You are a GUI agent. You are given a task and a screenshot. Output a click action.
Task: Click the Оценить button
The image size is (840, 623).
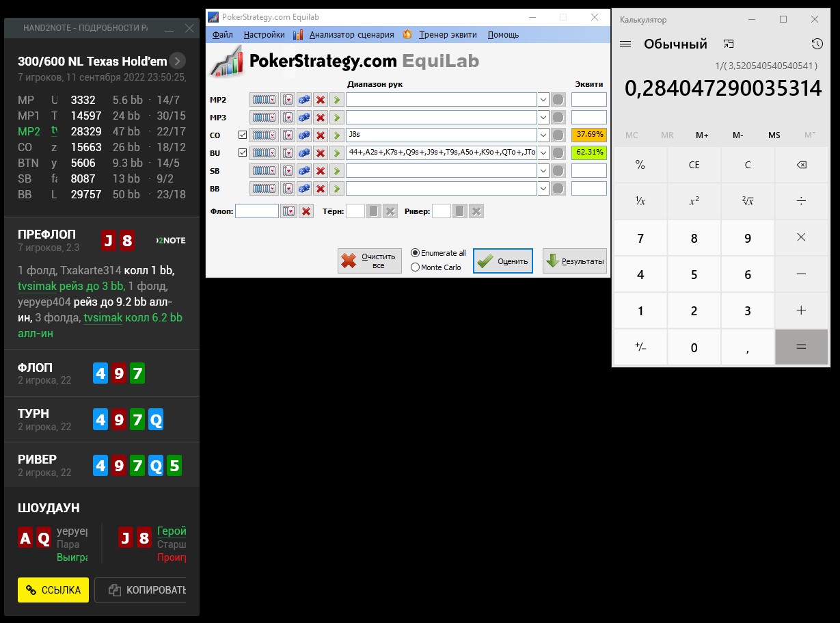click(503, 261)
